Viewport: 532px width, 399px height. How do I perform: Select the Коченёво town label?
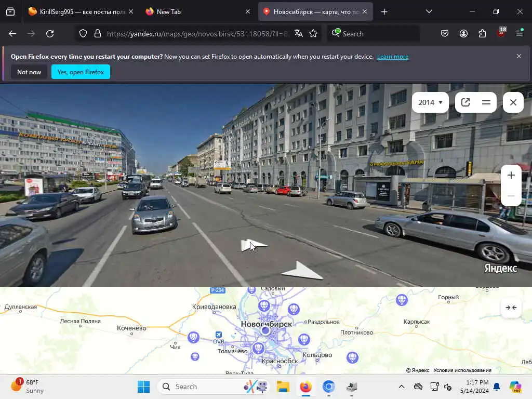click(x=131, y=328)
